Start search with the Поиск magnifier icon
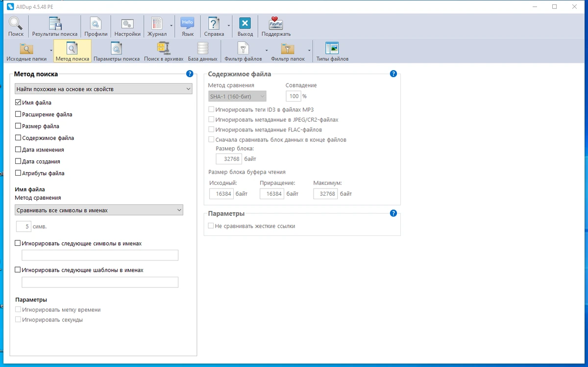This screenshot has height=367, width=588. pos(16,24)
